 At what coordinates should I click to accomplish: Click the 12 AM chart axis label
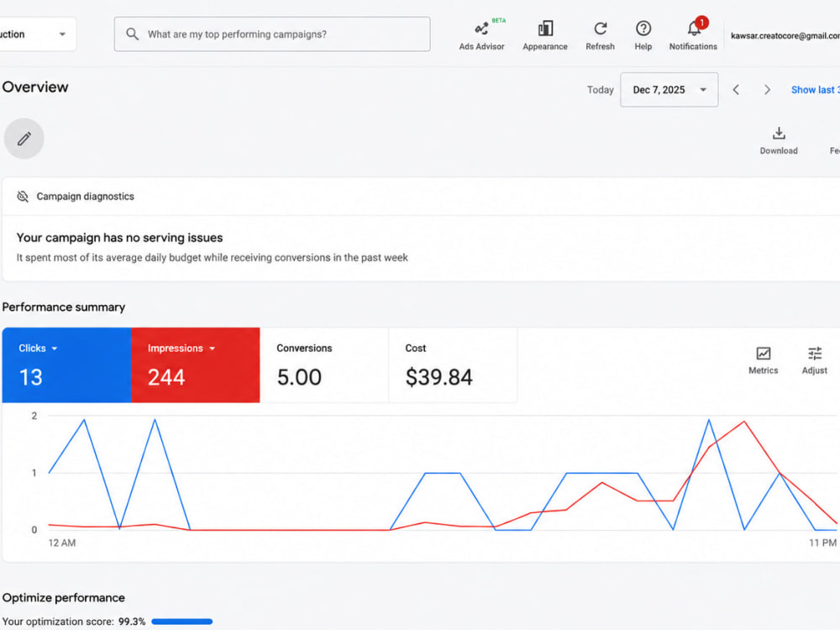[x=62, y=543]
